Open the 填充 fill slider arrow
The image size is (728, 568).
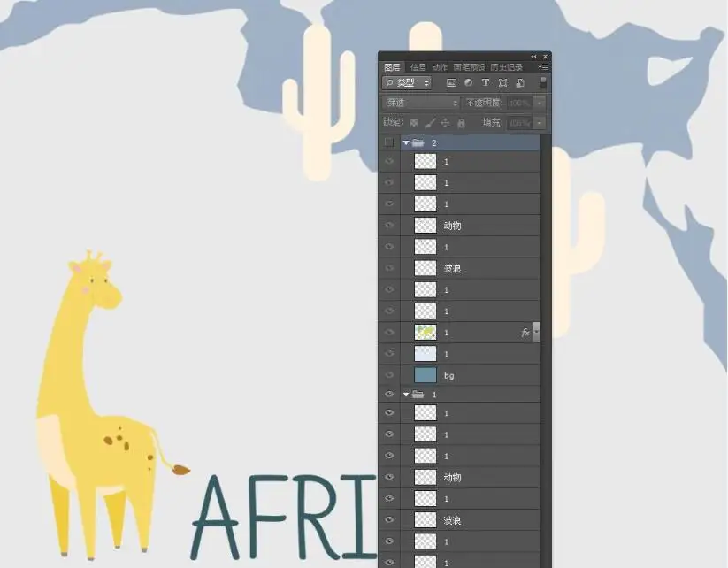[x=540, y=123]
